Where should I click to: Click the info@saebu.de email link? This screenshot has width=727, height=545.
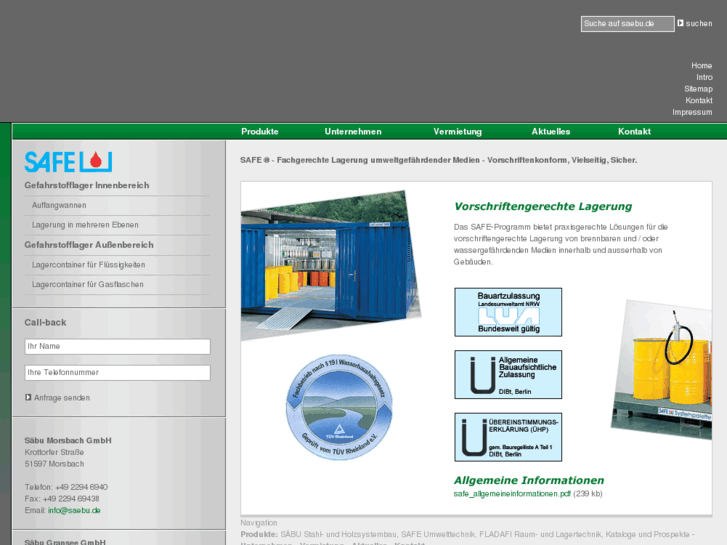(x=74, y=511)
